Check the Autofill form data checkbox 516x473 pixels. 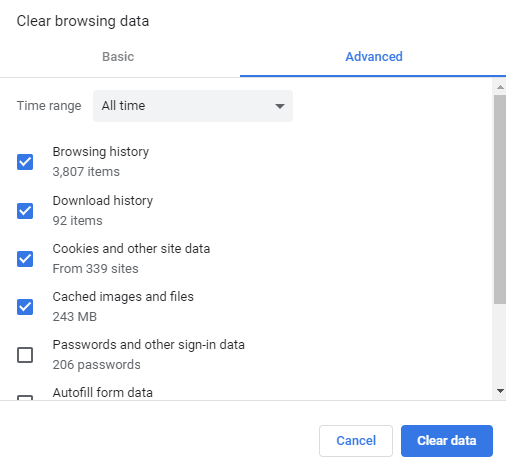(25, 397)
